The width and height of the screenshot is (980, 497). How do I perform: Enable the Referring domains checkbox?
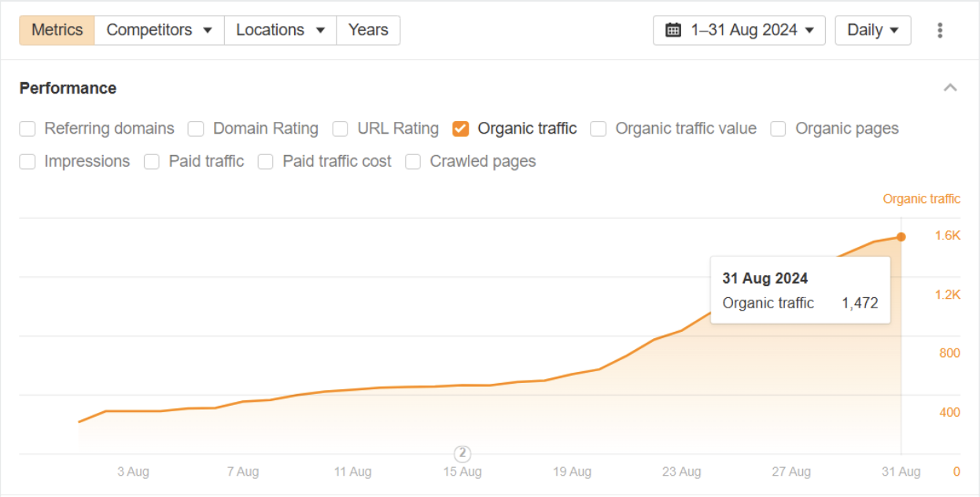[28, 129]
